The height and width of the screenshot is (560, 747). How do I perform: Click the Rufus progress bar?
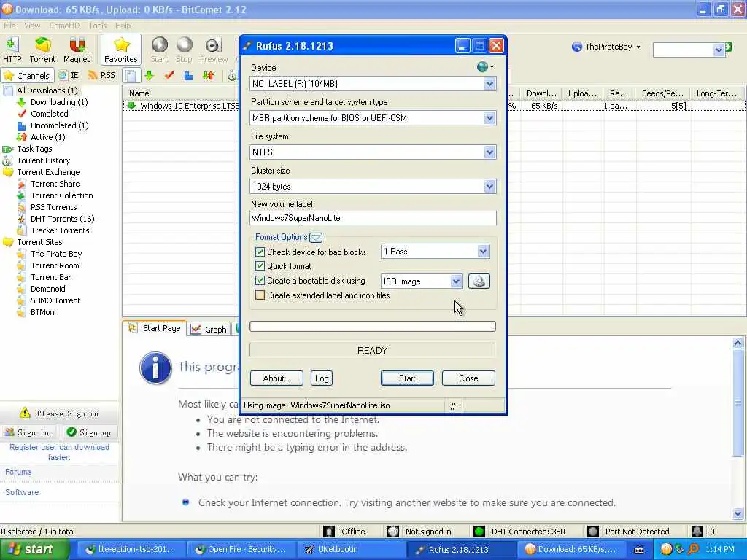373,326
